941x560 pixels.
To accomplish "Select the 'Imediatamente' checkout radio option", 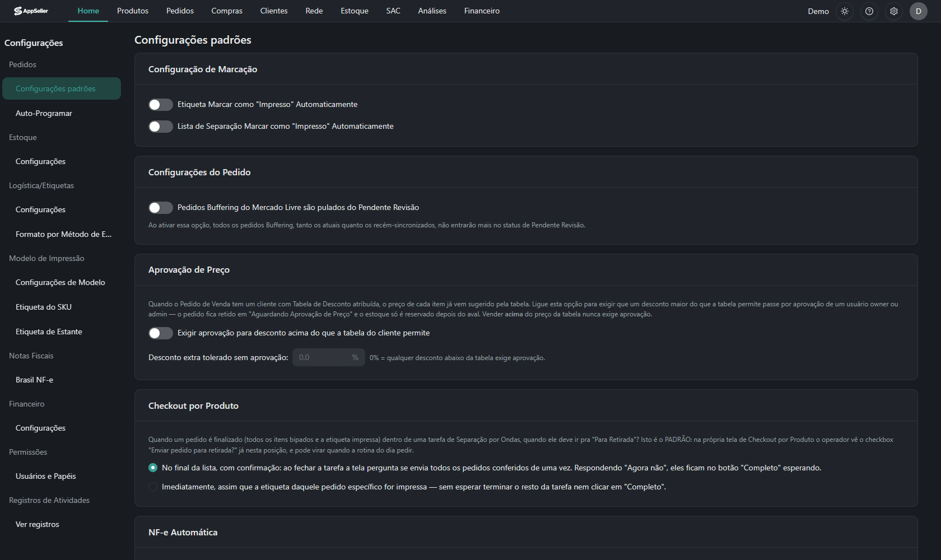I will [x=153, y=487].
